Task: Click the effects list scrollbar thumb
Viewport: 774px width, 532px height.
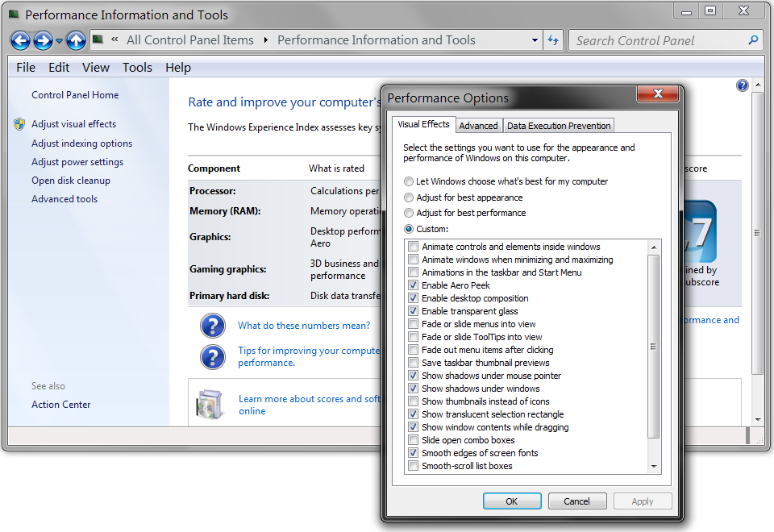Action: (x=654, y=347)
